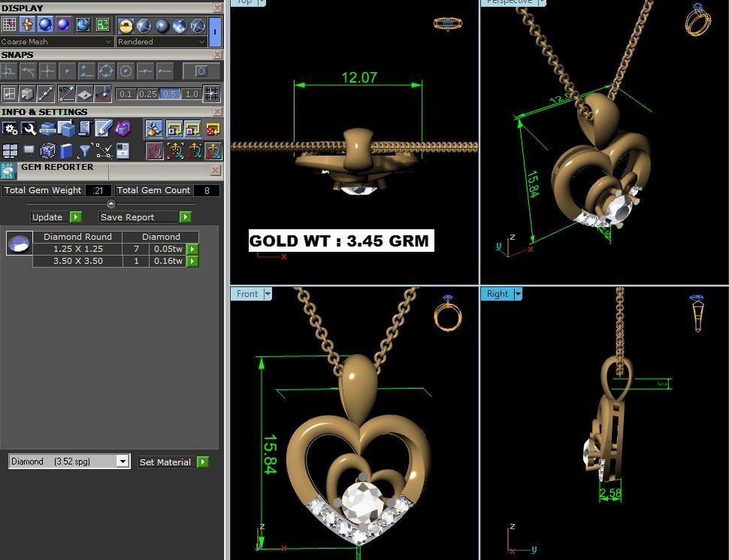The width and height of the screenshot is (729, 560).
Task: Select the Right viewport tab label
Action: pyautogui.click(x=497, y=294)
